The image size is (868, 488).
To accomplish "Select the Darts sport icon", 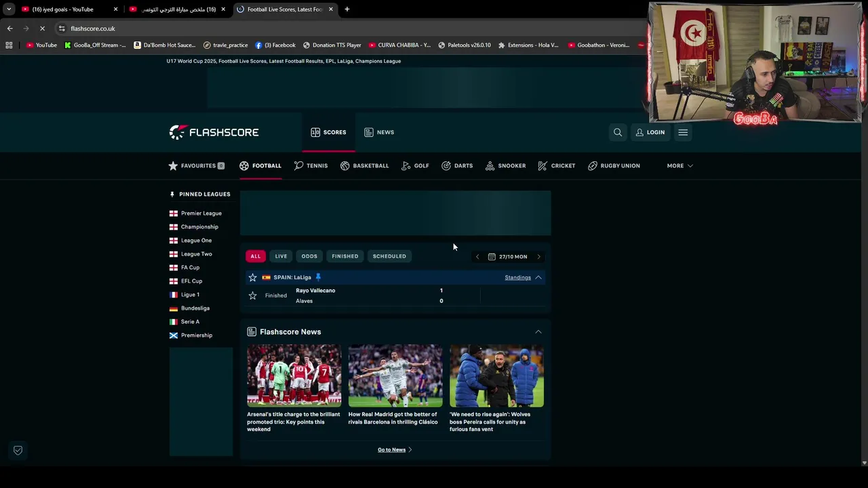I will coord(446,165).
